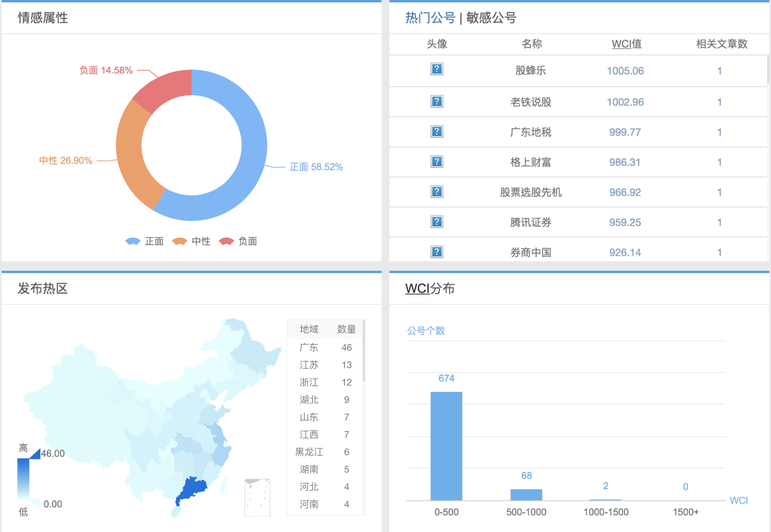
Task: Open the 股蜂乐 account name link
Action: pos(530,71)
